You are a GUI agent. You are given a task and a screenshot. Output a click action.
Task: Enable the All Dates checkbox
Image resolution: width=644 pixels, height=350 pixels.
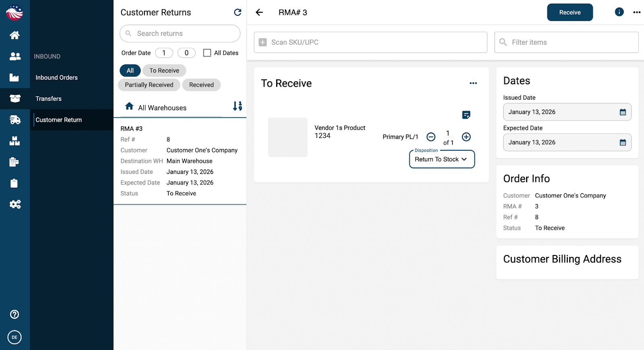click(207, 53)
